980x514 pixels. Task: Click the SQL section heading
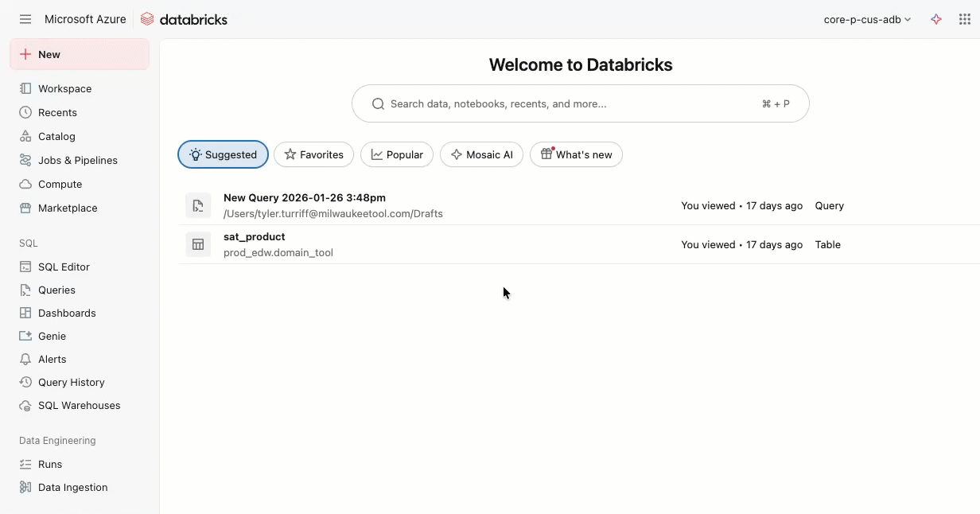29,243
